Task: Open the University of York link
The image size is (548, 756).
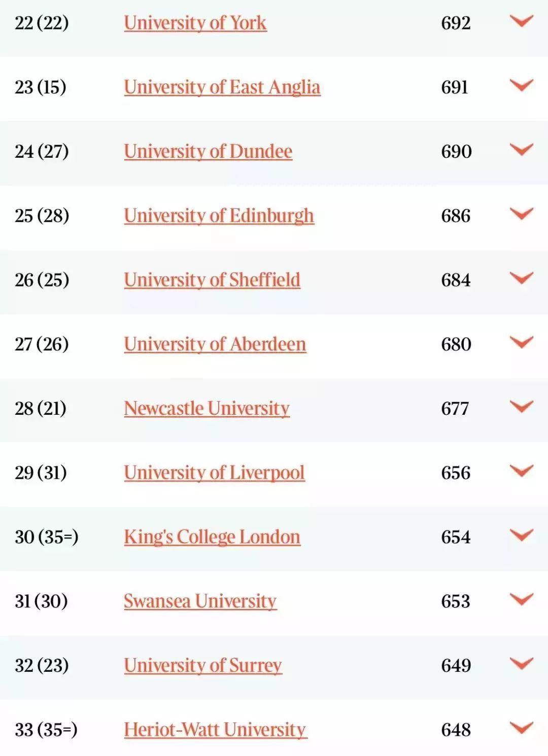Action: coord(195,23)
